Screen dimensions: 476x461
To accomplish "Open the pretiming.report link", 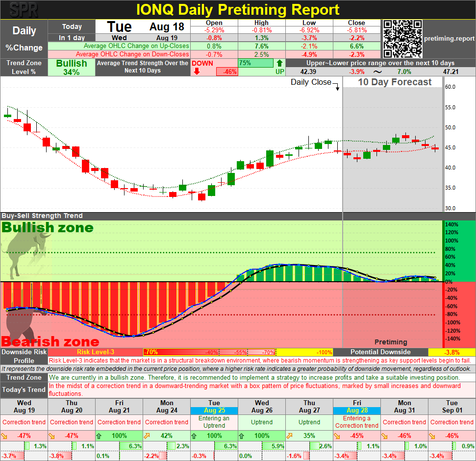I will point(449,39).
